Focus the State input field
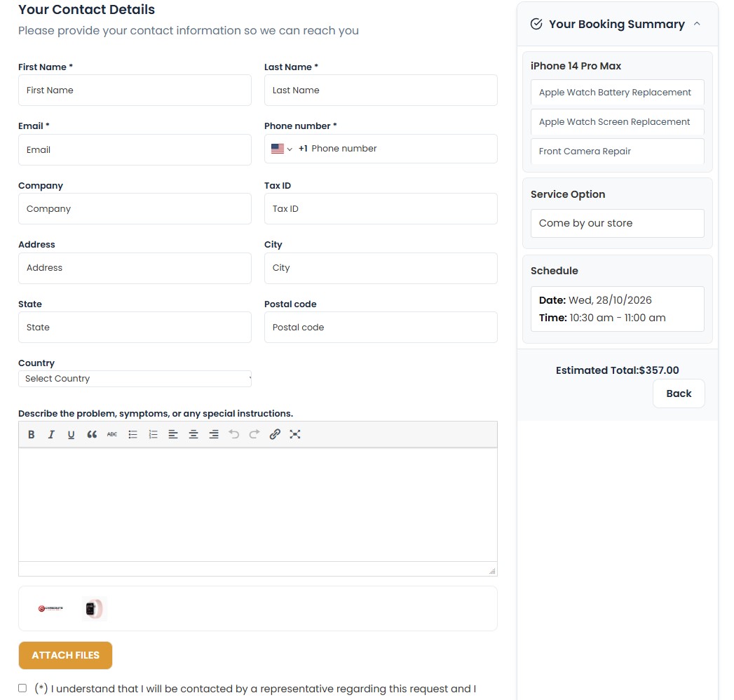 pos(135,328)
